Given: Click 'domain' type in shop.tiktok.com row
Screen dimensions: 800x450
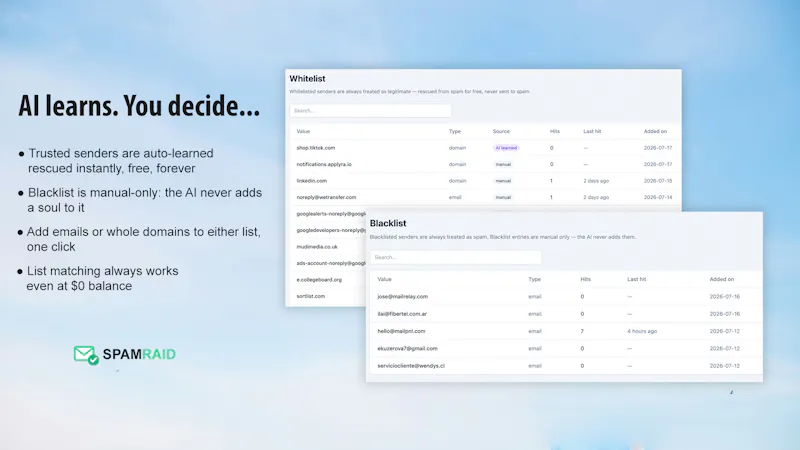Looking at the screenshot, I should [457, 148].
